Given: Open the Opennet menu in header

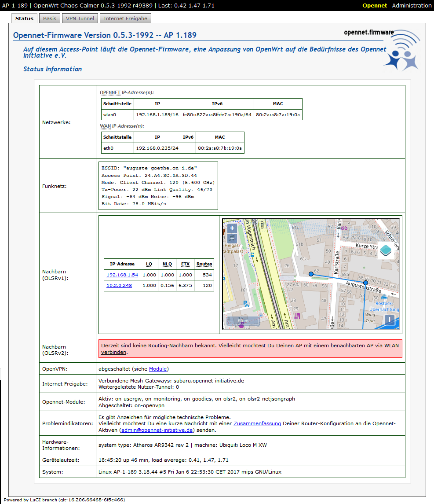Looking at the screenshot, I should coord(374,6).
